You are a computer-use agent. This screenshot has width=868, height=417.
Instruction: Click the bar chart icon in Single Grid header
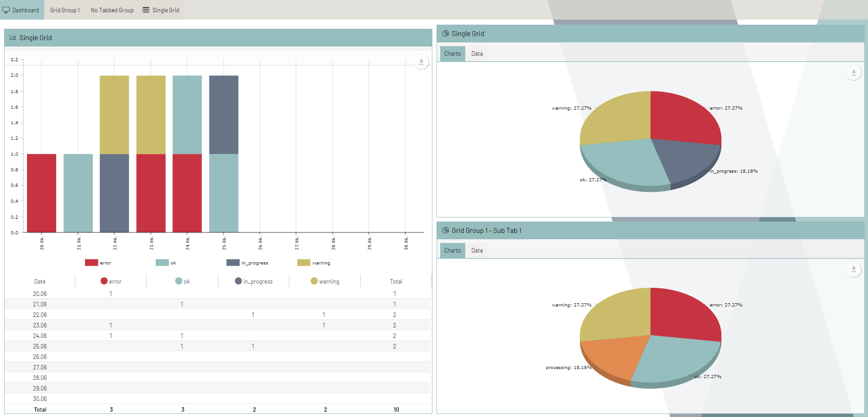pyautogui.click(x=13, y=37)
